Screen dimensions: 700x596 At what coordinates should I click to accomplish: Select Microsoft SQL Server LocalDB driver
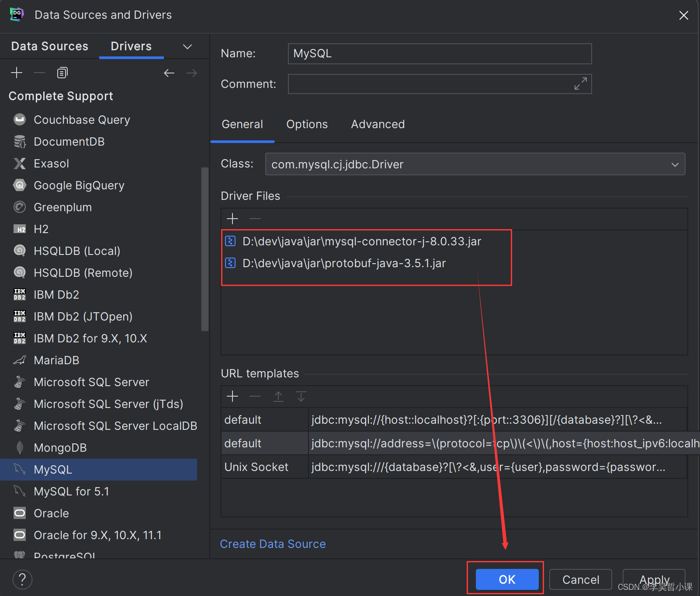coord(98,425)
